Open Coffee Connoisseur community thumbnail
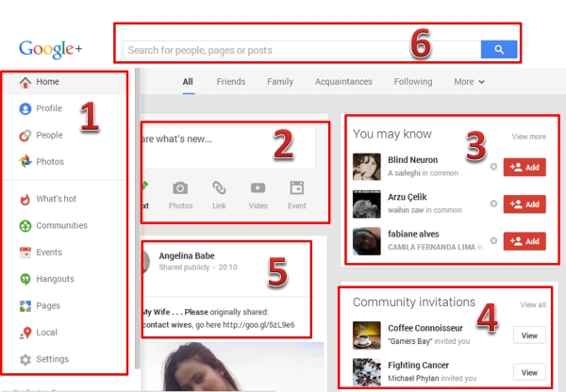 pos(366,335)
